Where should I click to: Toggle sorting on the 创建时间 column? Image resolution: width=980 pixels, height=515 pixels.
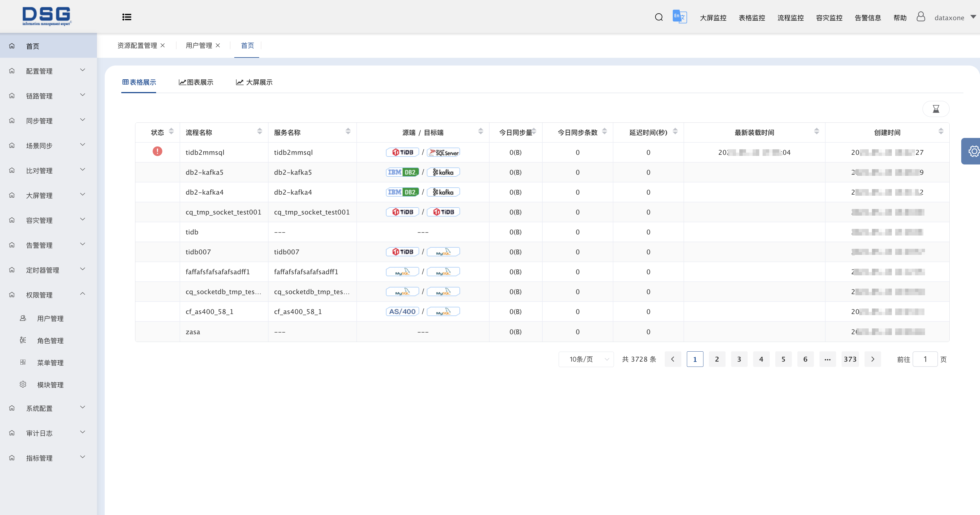coord(940,132)
